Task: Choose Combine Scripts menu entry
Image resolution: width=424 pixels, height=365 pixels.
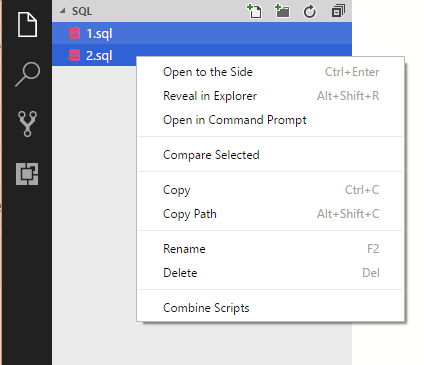Action: click(271, 308)
